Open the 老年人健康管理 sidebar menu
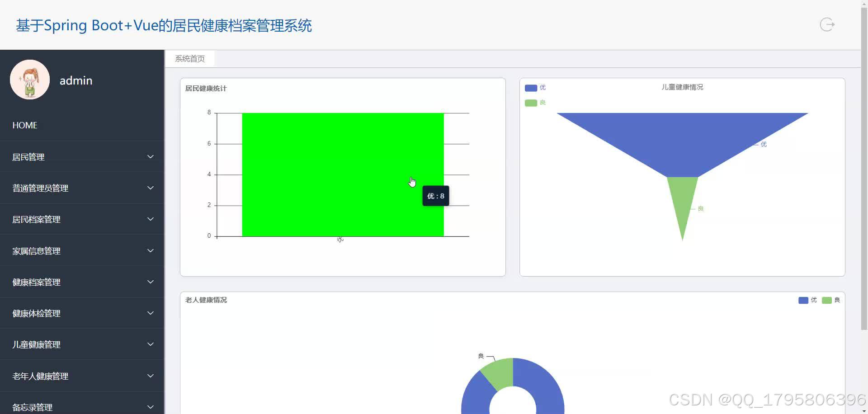The width and height of the screenshot is (868, 414). coord(82,376)
